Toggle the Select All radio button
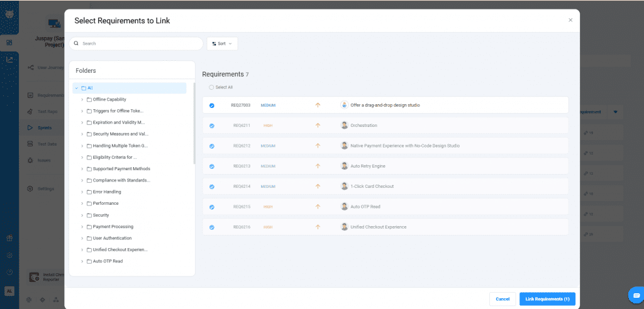Image resolution: width=644 pixels, height=309 pixels. pyautogui.click(x=212, y=87)
